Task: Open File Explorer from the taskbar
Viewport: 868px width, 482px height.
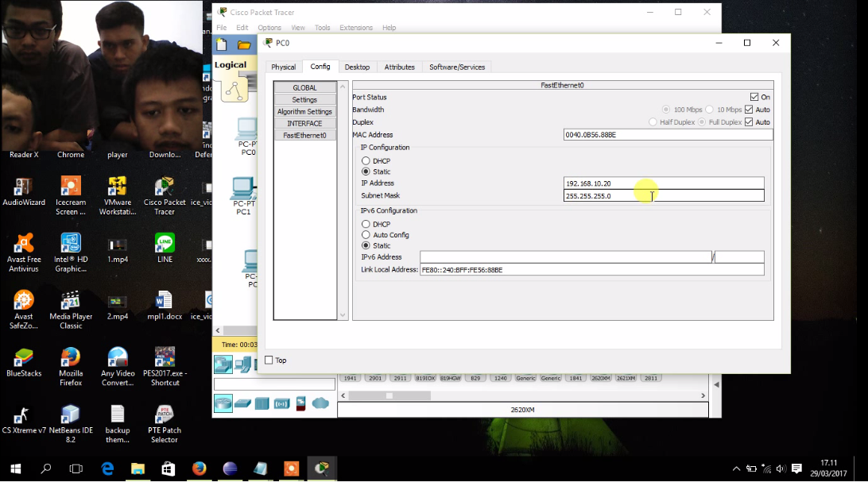Action: click(x=138, y=469)
